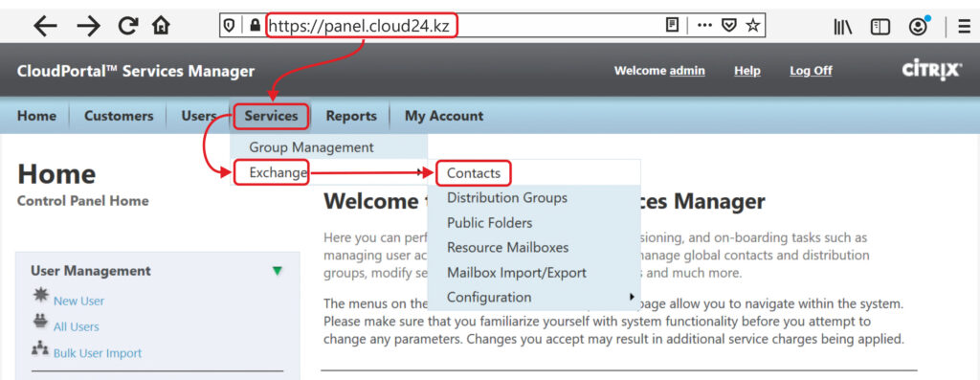This screenshot has width=980, height=380.
Task: Open the All Users link
Action: click(x=77, y=326)
